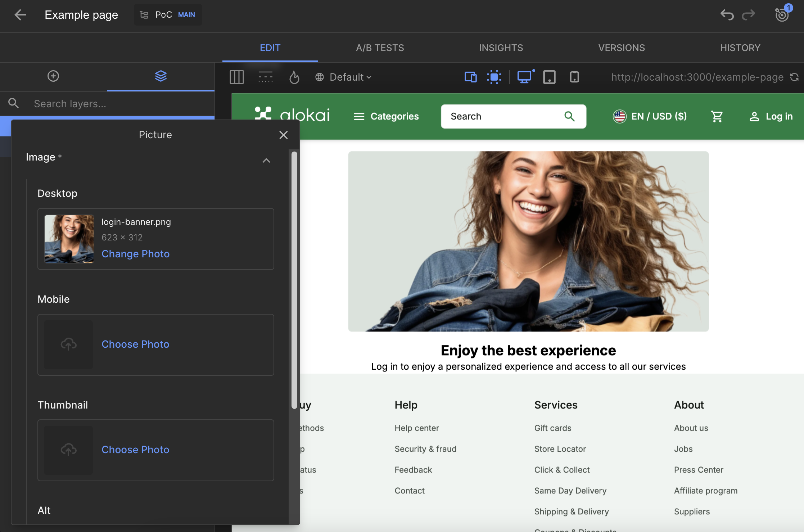Open the About us link
Screen dimensions: 804x532
point(691,428)
